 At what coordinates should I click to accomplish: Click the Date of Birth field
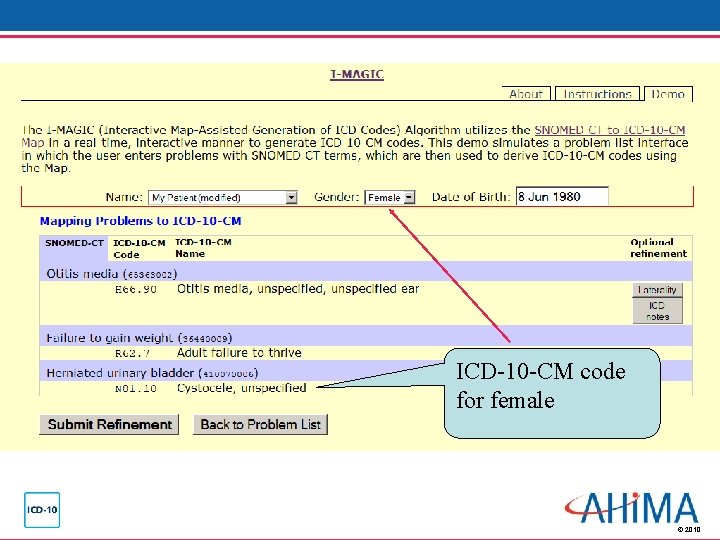[562, 197]
